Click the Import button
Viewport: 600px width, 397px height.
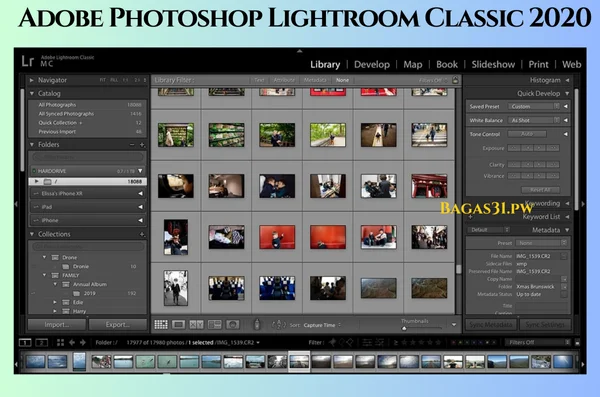[x=57, y=325]
